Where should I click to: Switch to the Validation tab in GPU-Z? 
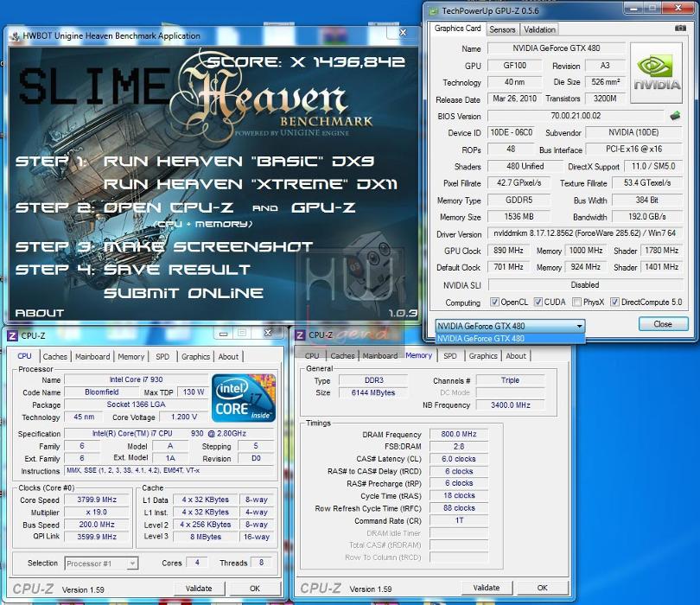coord(539,29)
